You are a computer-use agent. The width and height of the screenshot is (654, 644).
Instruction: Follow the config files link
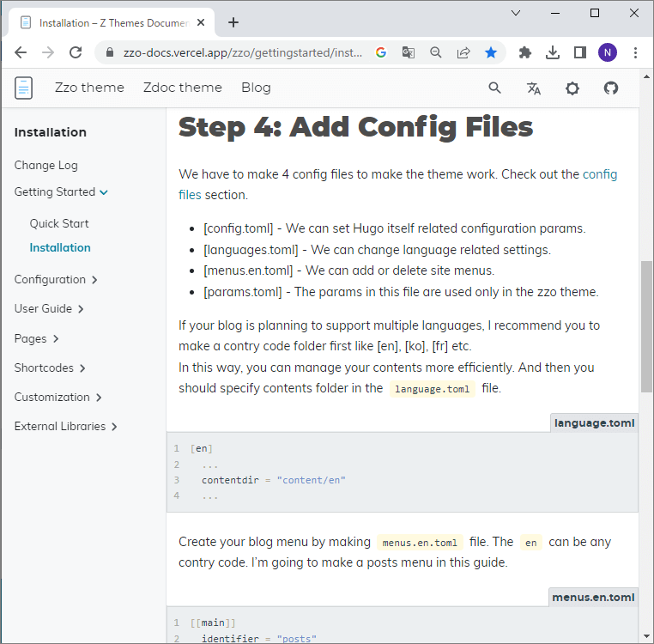click(599, 174)
